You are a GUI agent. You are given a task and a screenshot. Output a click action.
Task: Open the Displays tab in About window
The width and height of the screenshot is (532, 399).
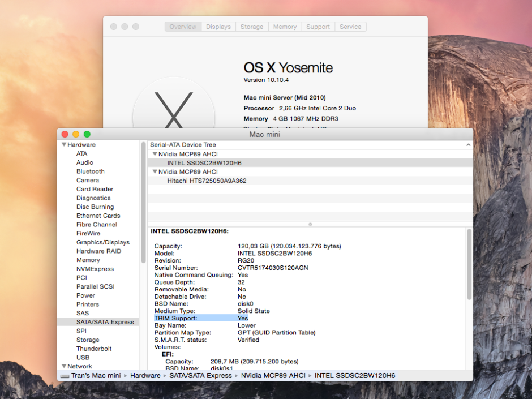click(218, 27)
